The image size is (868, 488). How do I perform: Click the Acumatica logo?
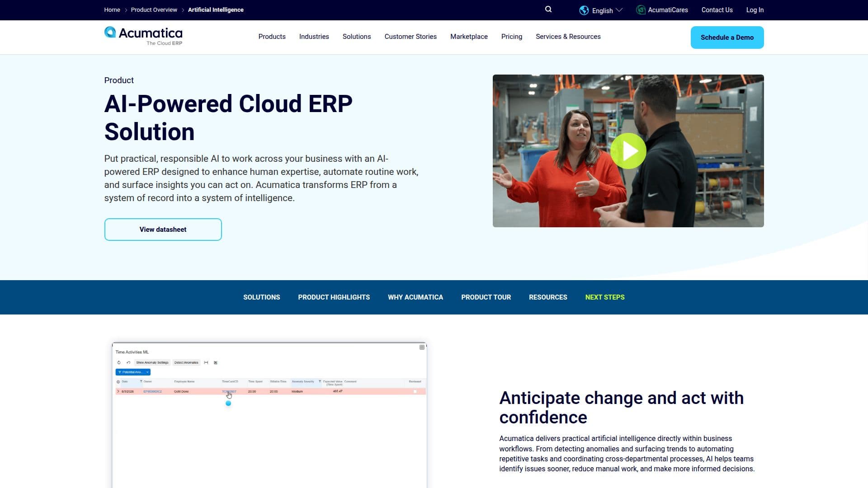click(x=143, y=36)
